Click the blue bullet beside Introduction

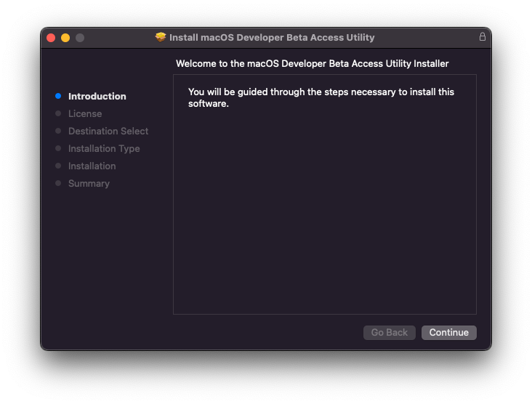58,96
